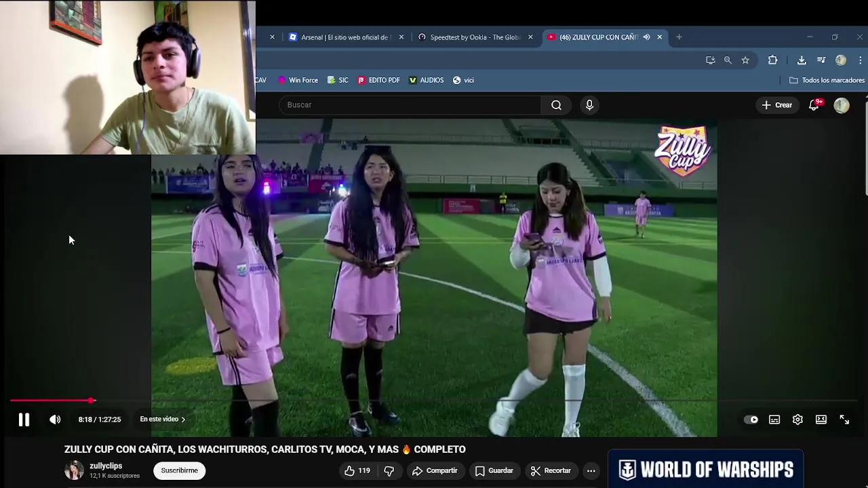868x488 pixels.
Task: Save the video with Guardar
Action: pyautogui.click(x=494, y=470)
